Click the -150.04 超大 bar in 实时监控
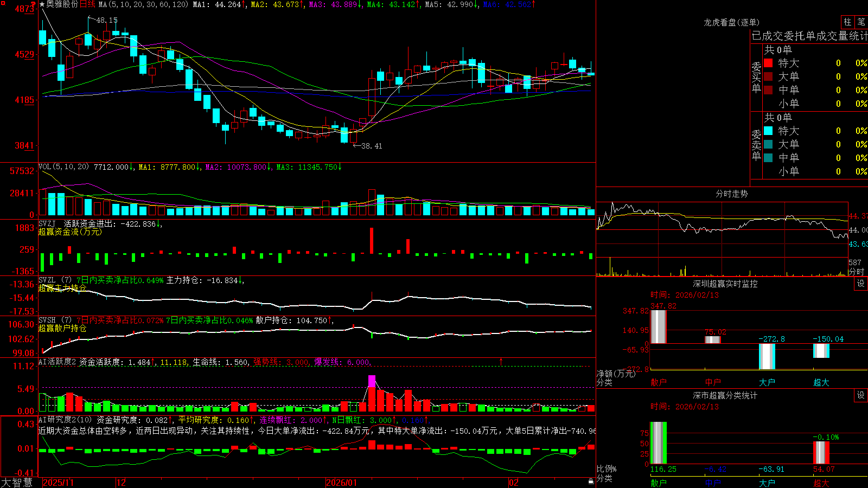 click(821, 351)
